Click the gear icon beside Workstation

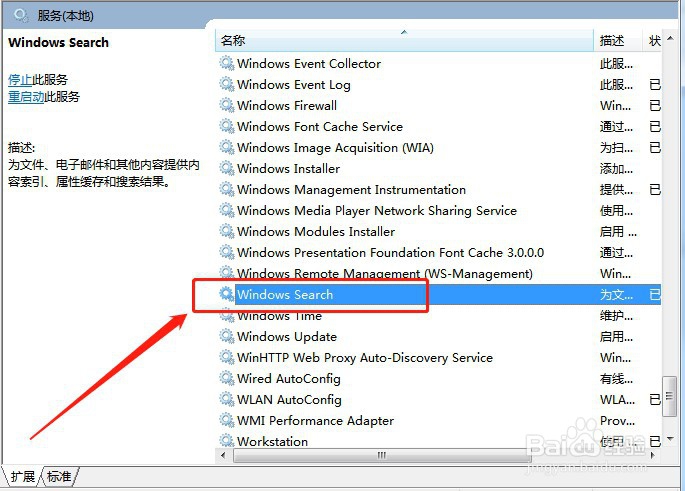[226, 440]
